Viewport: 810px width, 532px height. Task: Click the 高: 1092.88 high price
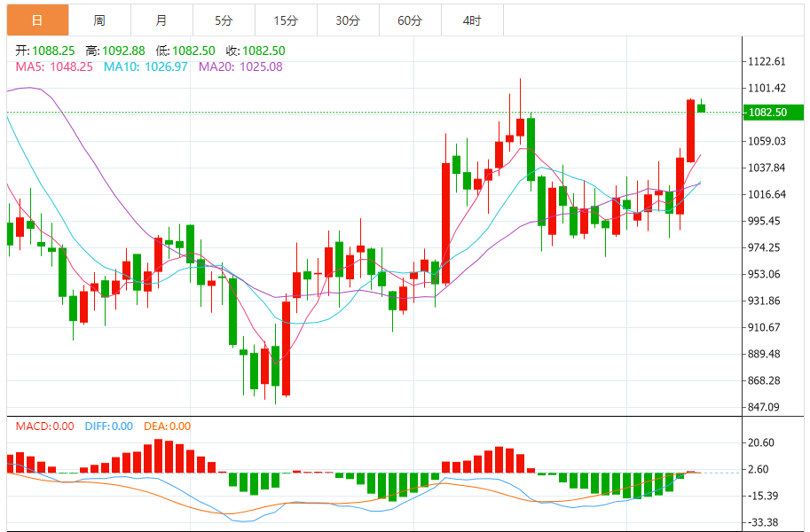pos(115,51)
